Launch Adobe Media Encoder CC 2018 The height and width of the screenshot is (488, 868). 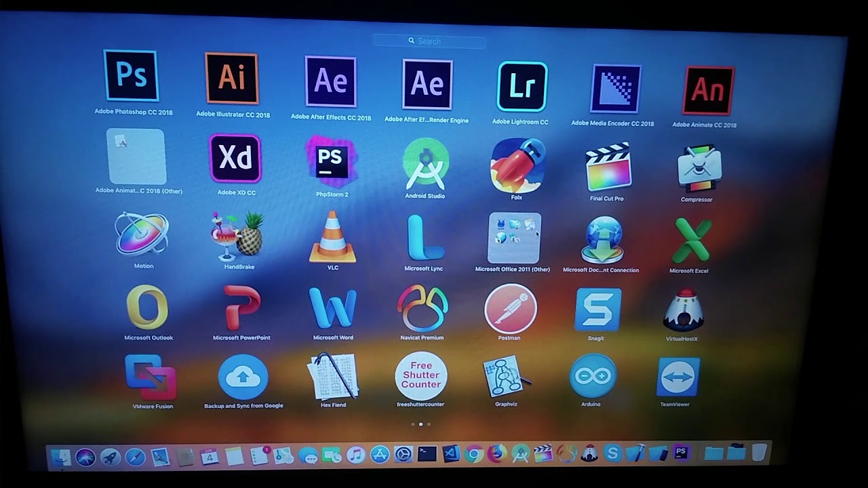pyautogui.click(x=616, y=89)
